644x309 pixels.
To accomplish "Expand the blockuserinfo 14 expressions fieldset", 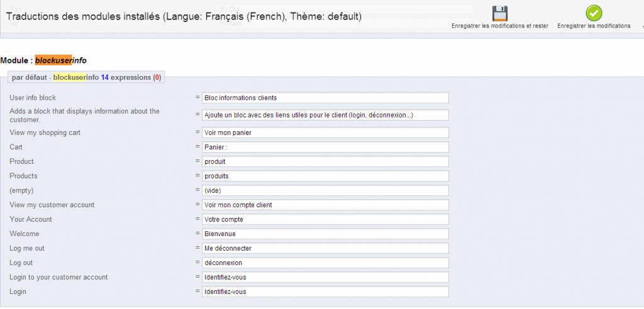I will pyautogui.click(x=86, y=77).
